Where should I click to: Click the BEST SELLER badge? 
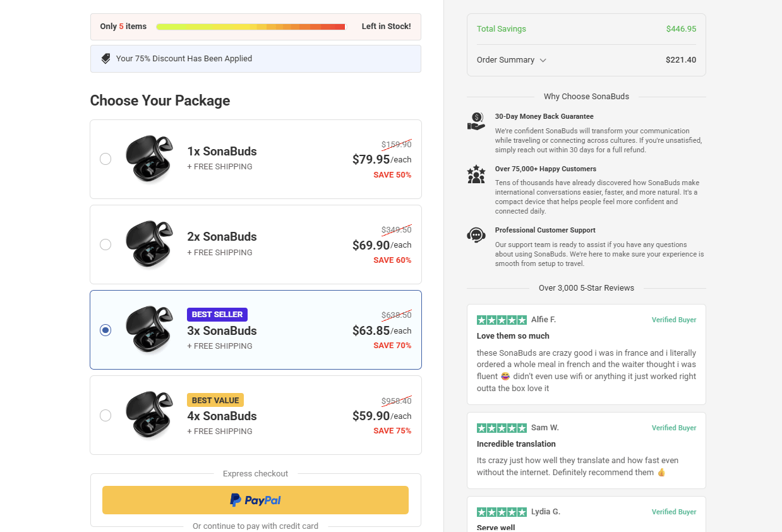click(x=217, y=315)
